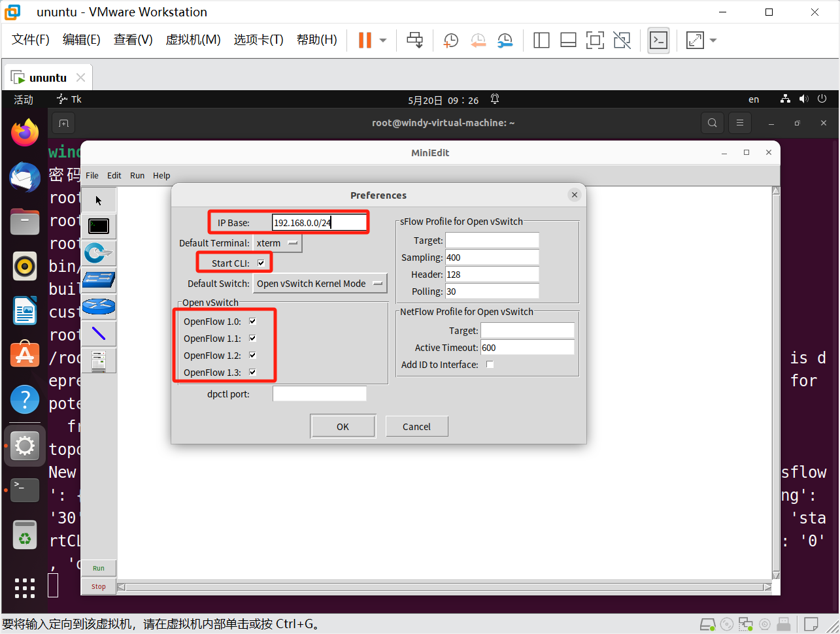
Task: Select the Controller tool in MiniEdit
Action: click(99, 360)
